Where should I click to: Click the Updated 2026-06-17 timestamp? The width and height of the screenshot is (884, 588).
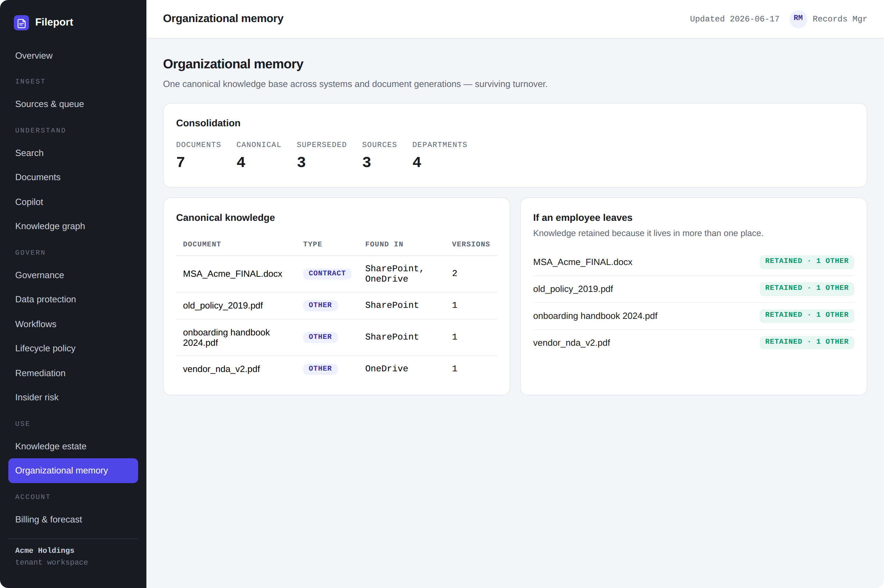(x=735, y=19)
